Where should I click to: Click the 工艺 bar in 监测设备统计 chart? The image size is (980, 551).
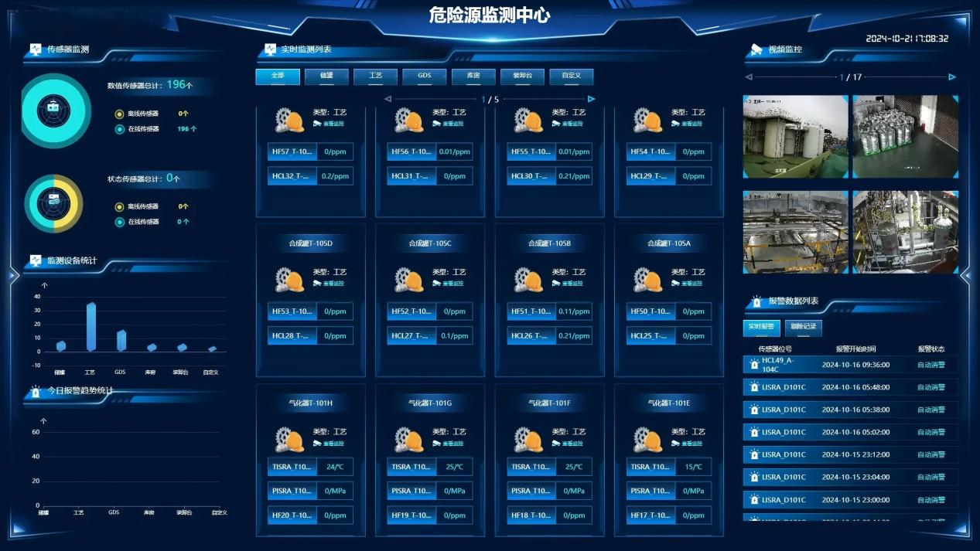[91, 326]
